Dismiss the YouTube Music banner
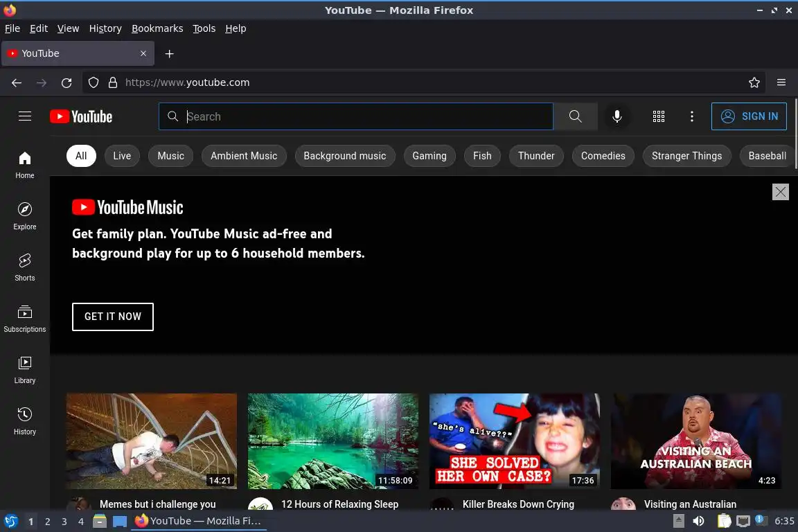The width and height of the screenshot is (798, 532). (x=780, y=192)
